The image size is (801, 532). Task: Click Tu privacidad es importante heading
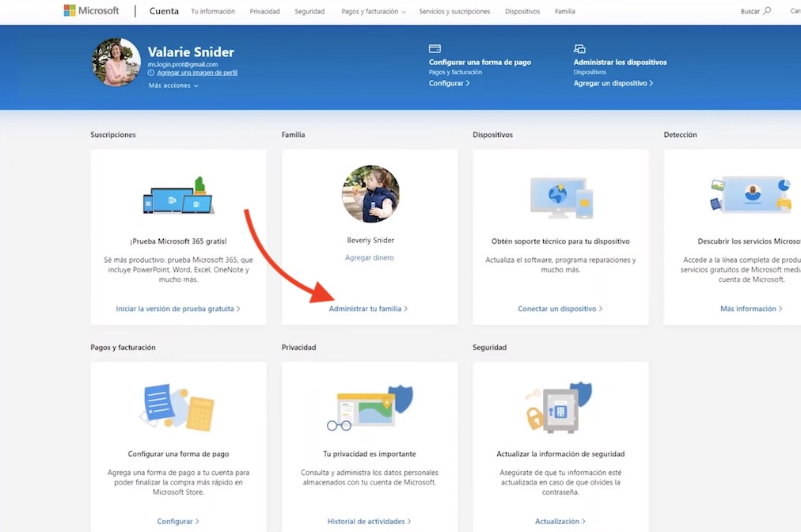[370, 454]
